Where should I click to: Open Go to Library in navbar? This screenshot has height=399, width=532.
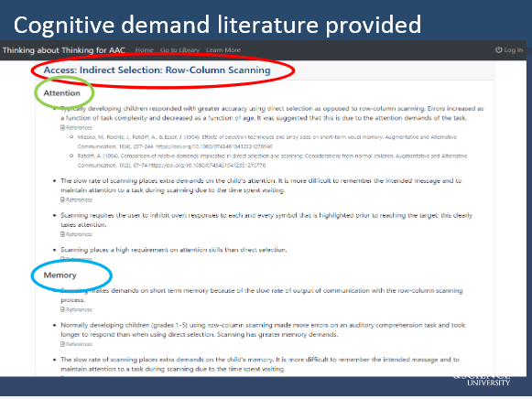(x=179, y=49)
